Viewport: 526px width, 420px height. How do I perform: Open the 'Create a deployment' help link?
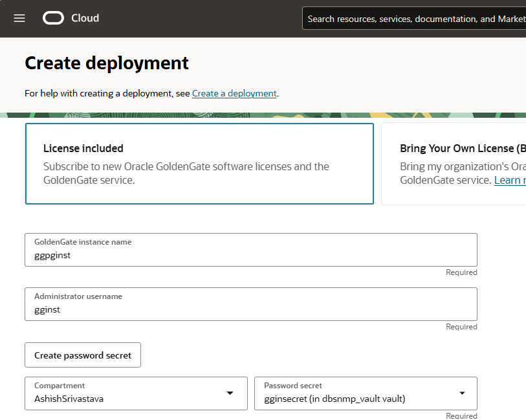(x=234, y=93)
